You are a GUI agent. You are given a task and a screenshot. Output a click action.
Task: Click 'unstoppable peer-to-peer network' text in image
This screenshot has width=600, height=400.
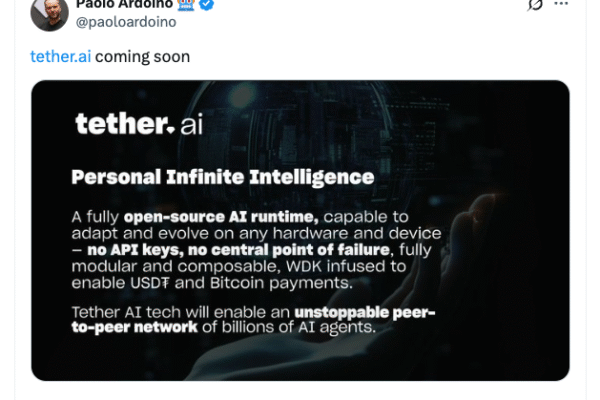point(253,320)
